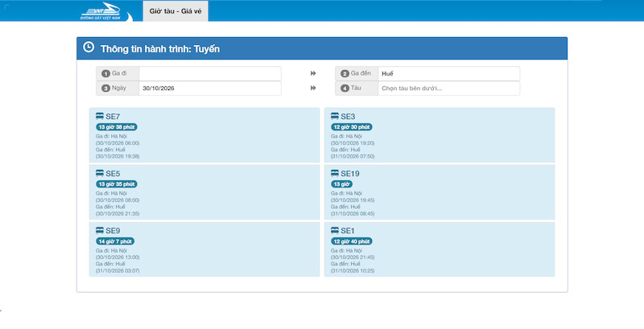This screenshot has height=329, width=644.
Task: Click SE7 departure time (30/10/2026 06:00)
Action: click(x=118, y=143)
